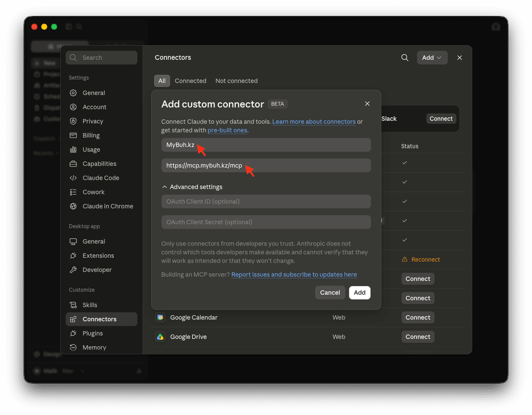Screen dimensions: 532x415
Task: Switch to the Not connected tab
Action: (237, 81)
